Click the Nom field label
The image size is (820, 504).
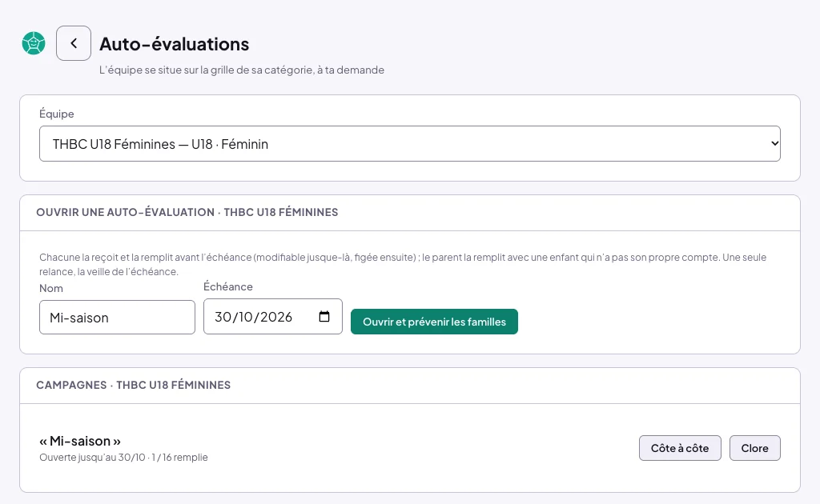[x=51, y=288]
